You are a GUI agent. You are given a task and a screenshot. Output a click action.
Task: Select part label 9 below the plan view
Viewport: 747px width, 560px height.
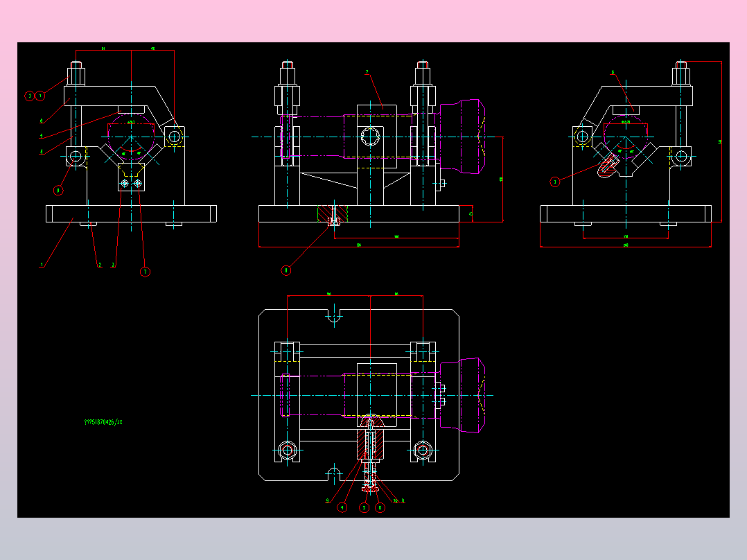point(327,500)
